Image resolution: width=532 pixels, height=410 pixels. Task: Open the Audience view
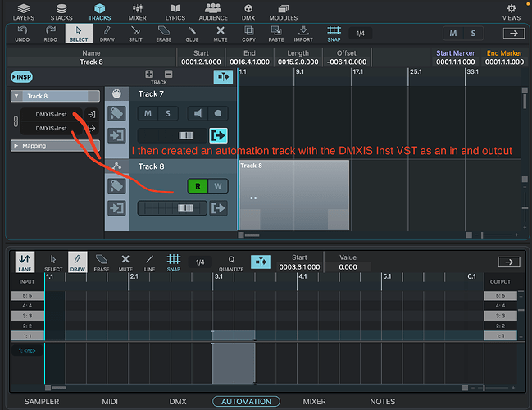tap(213, 11)
